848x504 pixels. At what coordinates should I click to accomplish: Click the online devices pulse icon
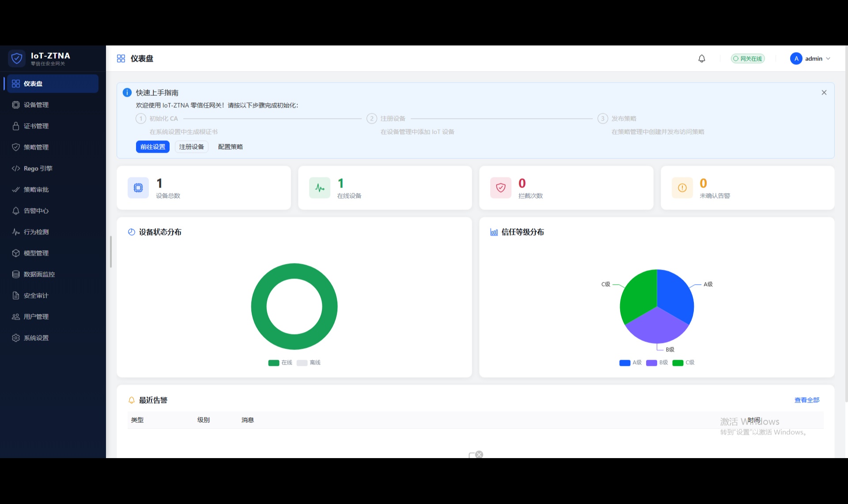(x=320, y=188)
